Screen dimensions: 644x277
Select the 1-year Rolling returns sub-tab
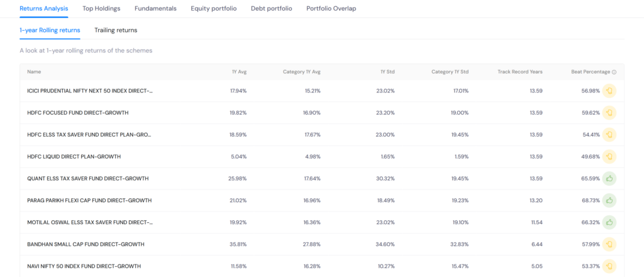(50, 30)
